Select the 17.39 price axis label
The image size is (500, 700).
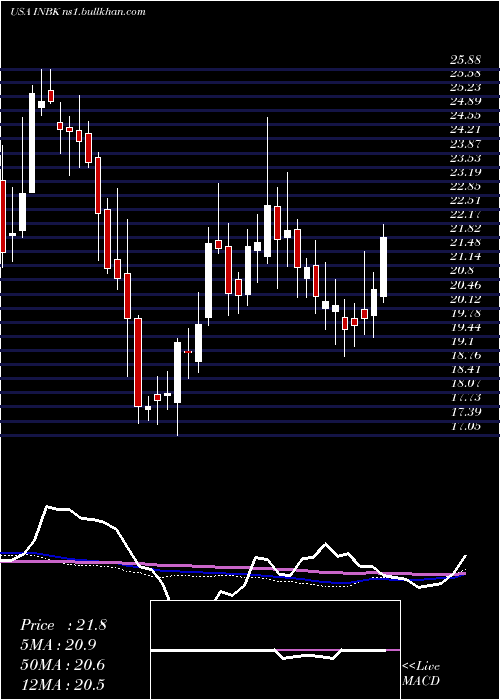(464, 411)
